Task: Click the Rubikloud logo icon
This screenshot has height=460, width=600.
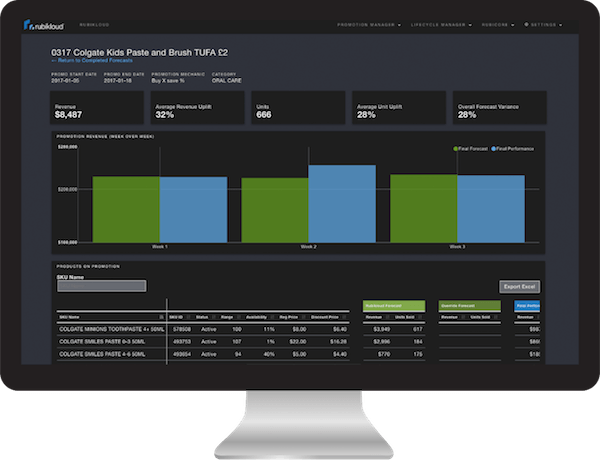Action: point(31,26)
